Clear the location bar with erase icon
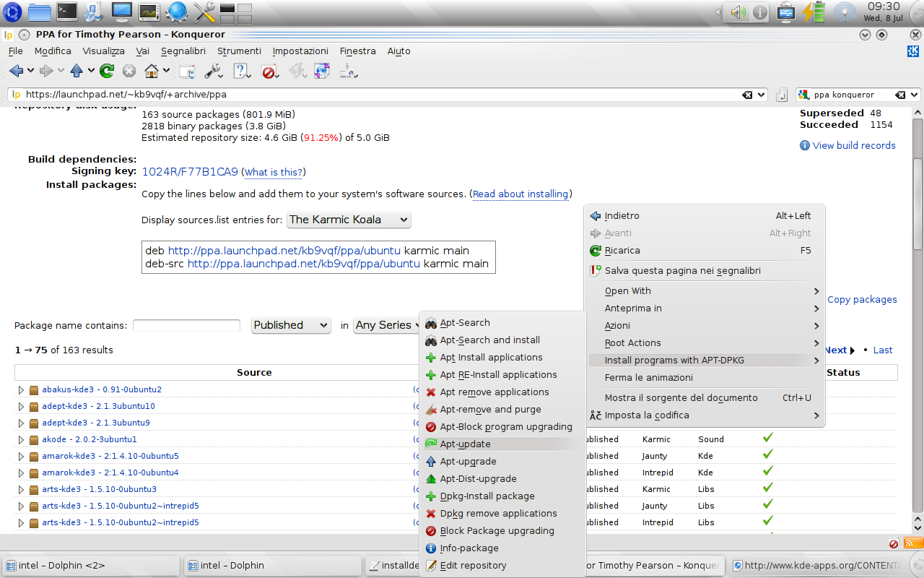This screenshot has height=578, width=924. pos(746,95)
